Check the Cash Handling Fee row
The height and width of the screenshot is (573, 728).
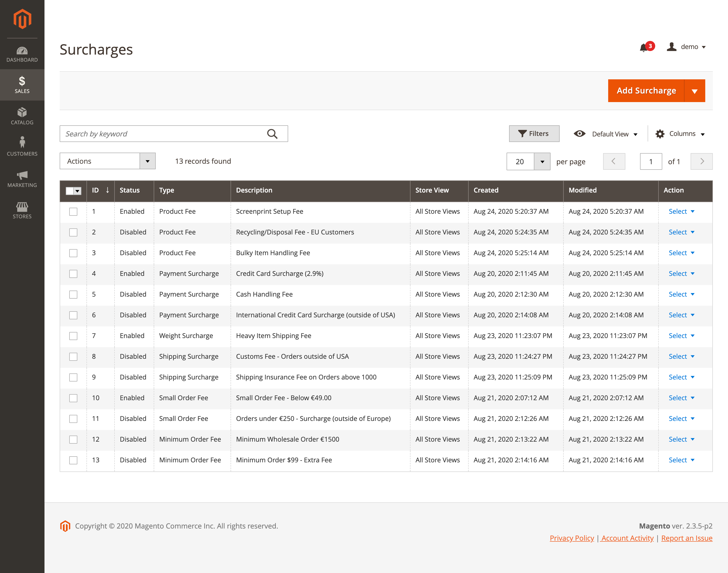click(73, 295)
